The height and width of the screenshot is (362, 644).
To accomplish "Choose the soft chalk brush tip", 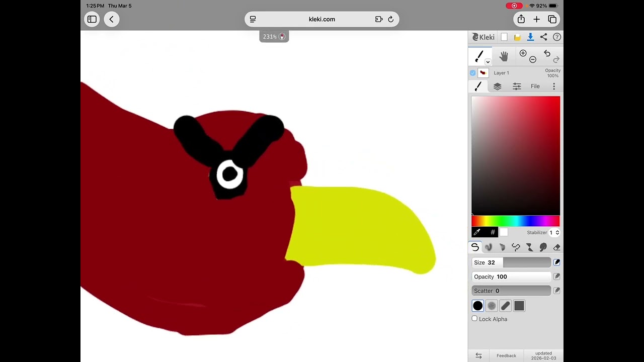I will [492, 306].
